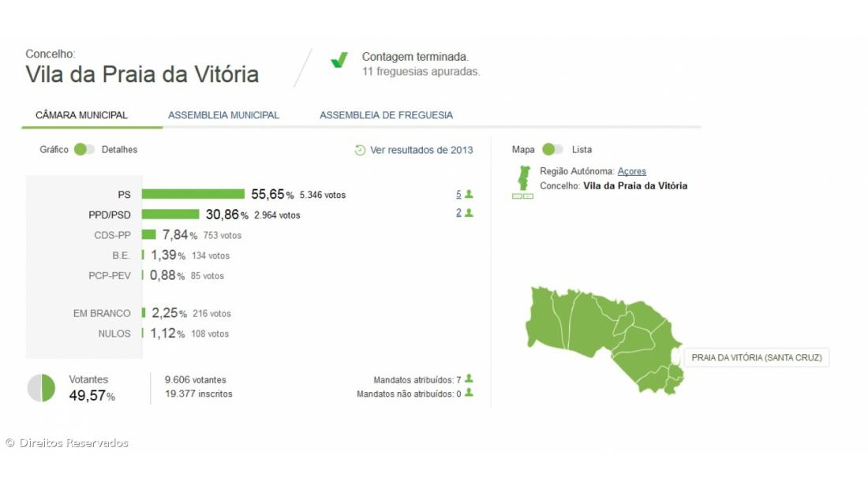Click the green PS result bar
This screenshot has width=868, height=489.
pyautogui.click(x=193, y=194)
